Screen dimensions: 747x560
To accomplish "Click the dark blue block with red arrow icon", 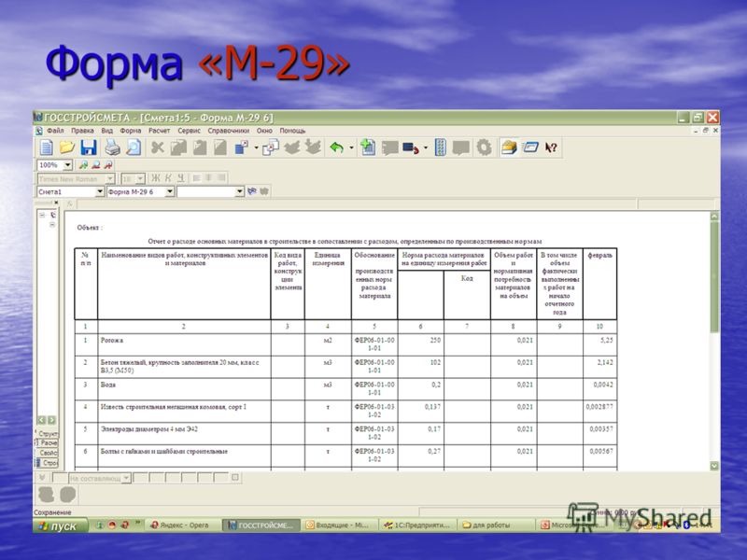I will 410,148.
